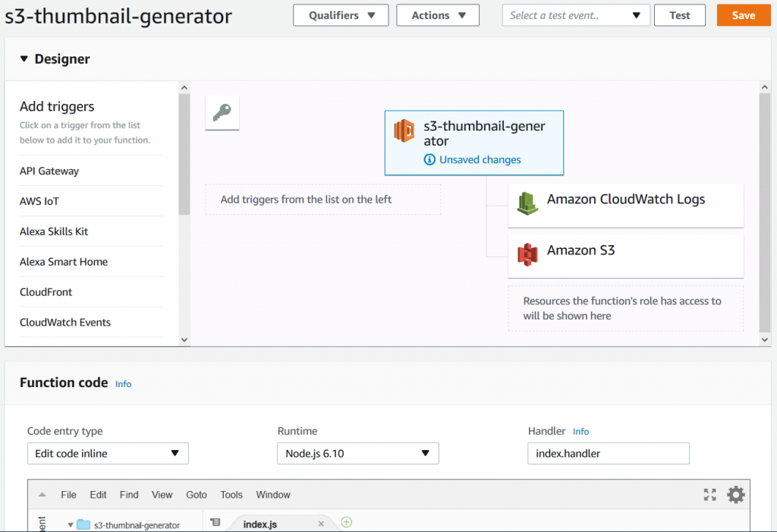Click the Designer canvas scrollbar thumb

tap(765, 212)
